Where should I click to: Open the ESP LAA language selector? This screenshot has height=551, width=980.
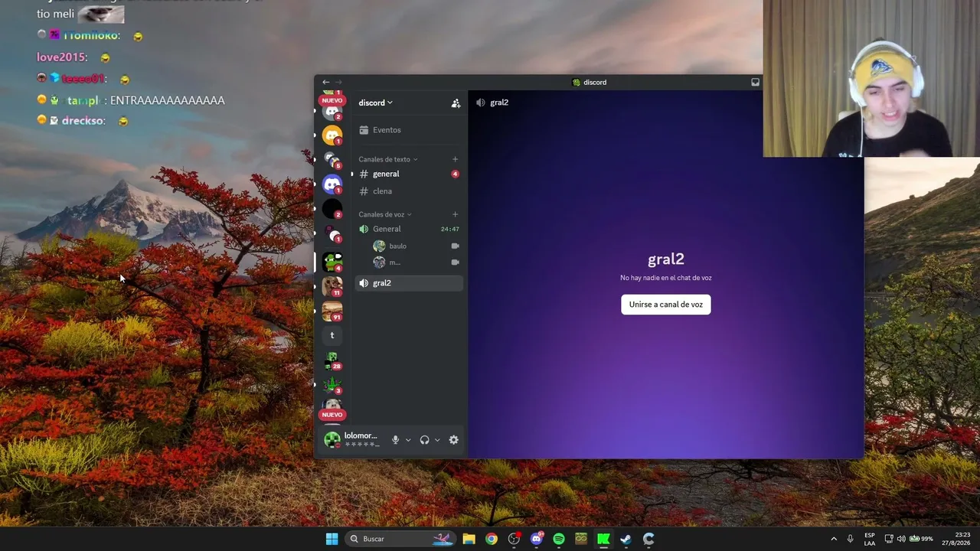point(870,539)
